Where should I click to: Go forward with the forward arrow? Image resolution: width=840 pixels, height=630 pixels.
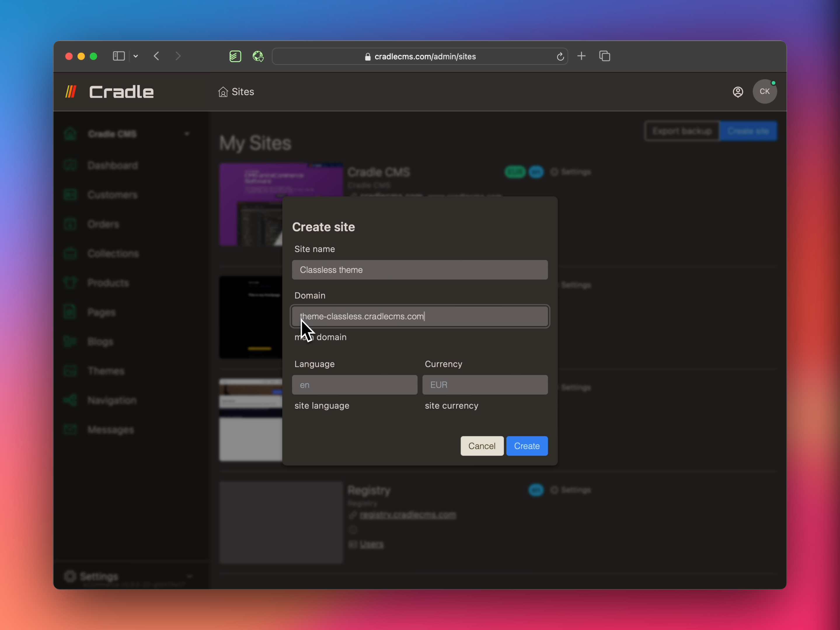(x=178, y=56)
